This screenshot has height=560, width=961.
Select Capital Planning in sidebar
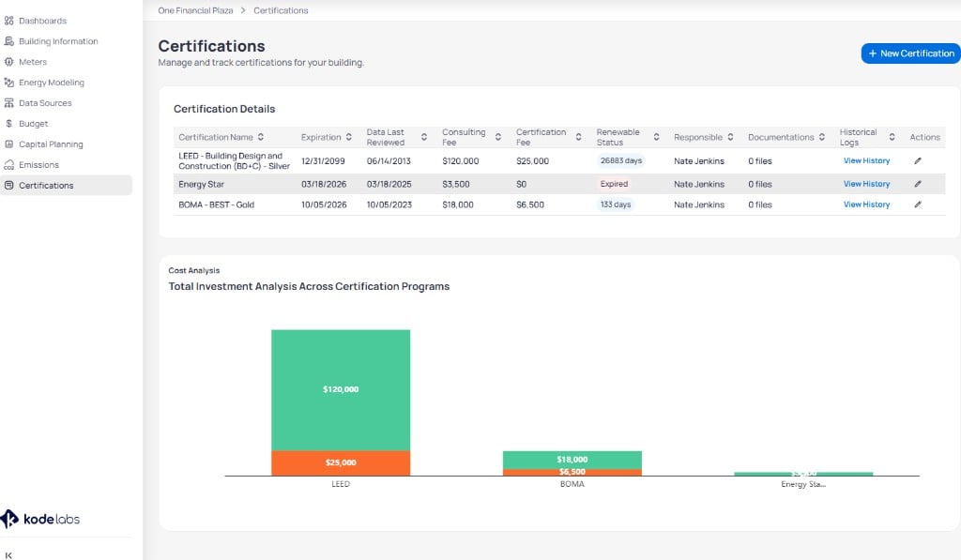[x=51, y=144]
